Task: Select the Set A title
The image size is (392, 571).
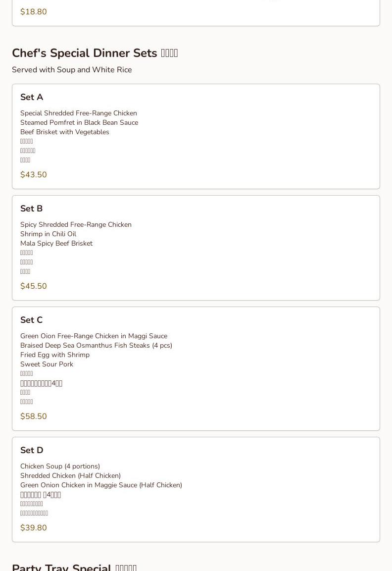Action: [x=32, y=97]
